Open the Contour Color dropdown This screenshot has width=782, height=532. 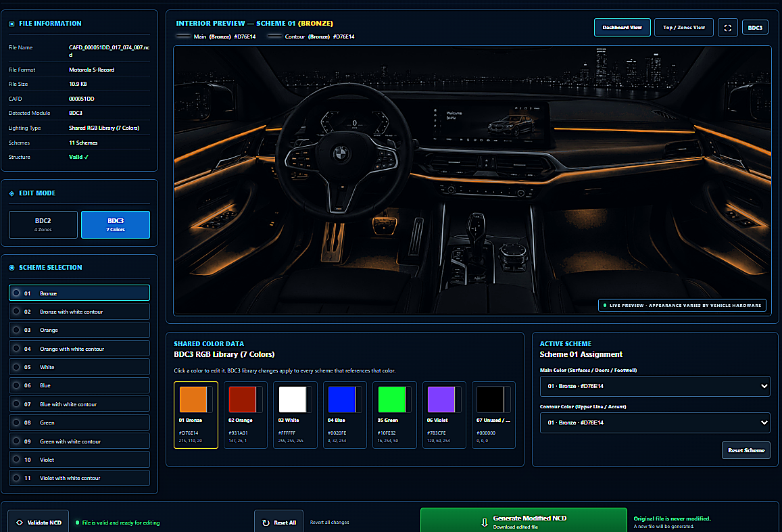pos(655,422)
